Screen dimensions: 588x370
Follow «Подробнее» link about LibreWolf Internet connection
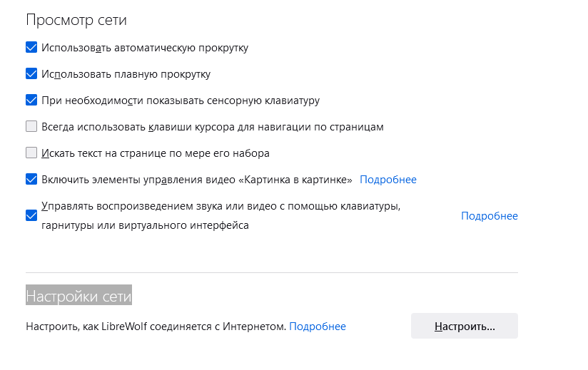pyautogui.click(x=318, y=327)
